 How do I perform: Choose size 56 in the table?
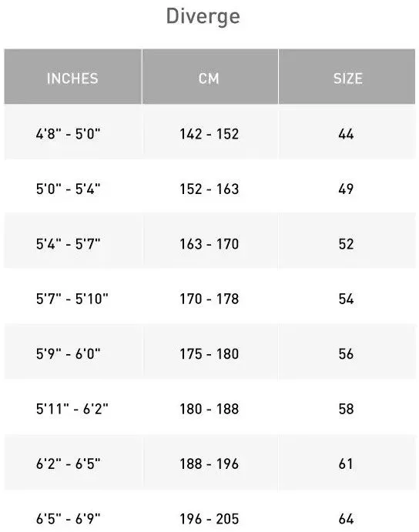(x=346, y=353)
